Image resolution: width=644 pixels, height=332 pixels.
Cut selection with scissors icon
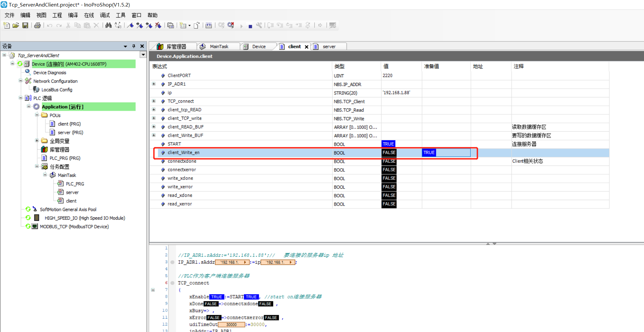[68, 25]
